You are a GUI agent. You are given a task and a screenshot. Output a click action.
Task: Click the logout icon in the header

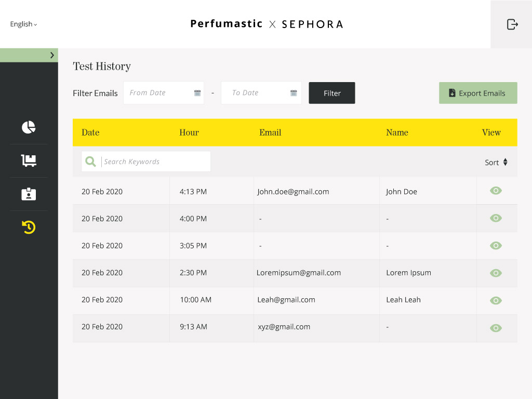[x=512, y=24]
